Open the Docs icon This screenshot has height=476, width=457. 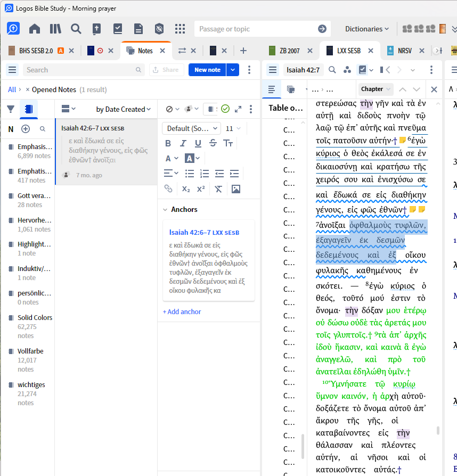tap(138, 29)
